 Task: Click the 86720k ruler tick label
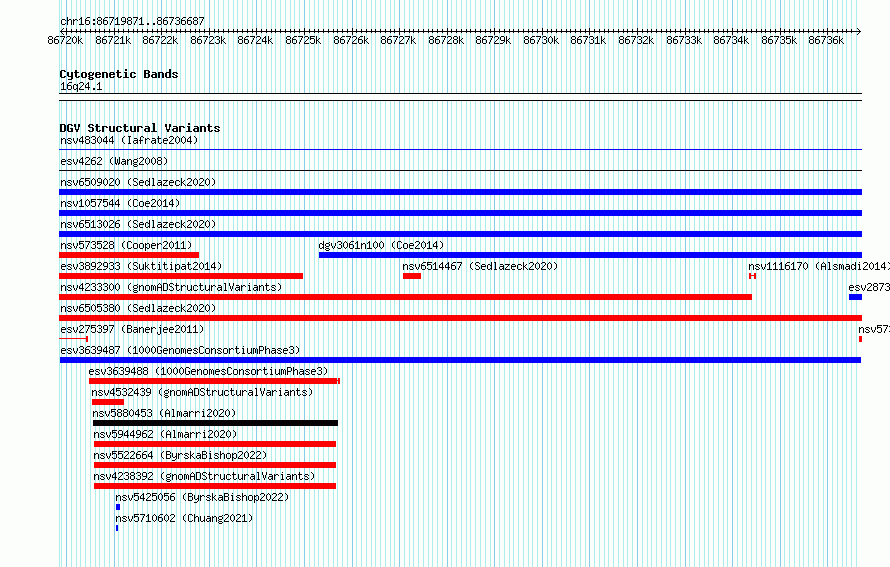65,40
